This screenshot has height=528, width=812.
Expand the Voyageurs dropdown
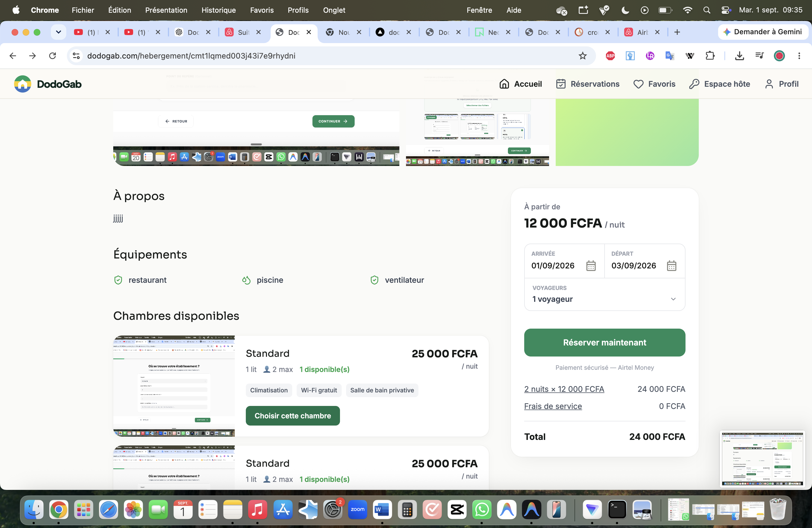[x=605, y=294]
